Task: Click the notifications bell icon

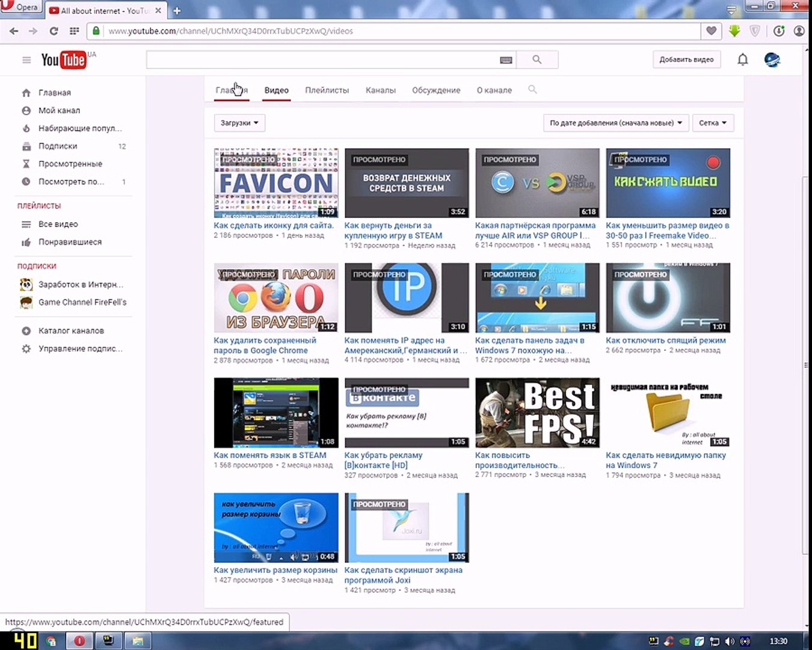Action: click(x=743, y=60)
